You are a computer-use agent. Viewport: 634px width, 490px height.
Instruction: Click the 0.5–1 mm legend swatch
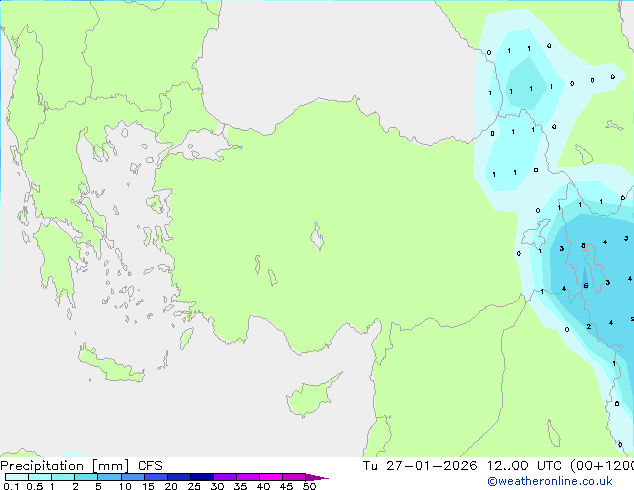(x=40, y=477)
